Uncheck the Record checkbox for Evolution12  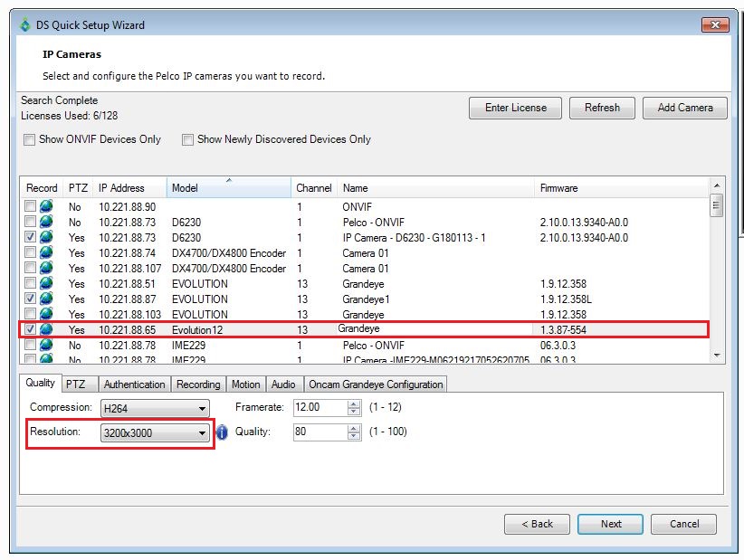click(30, 329)
